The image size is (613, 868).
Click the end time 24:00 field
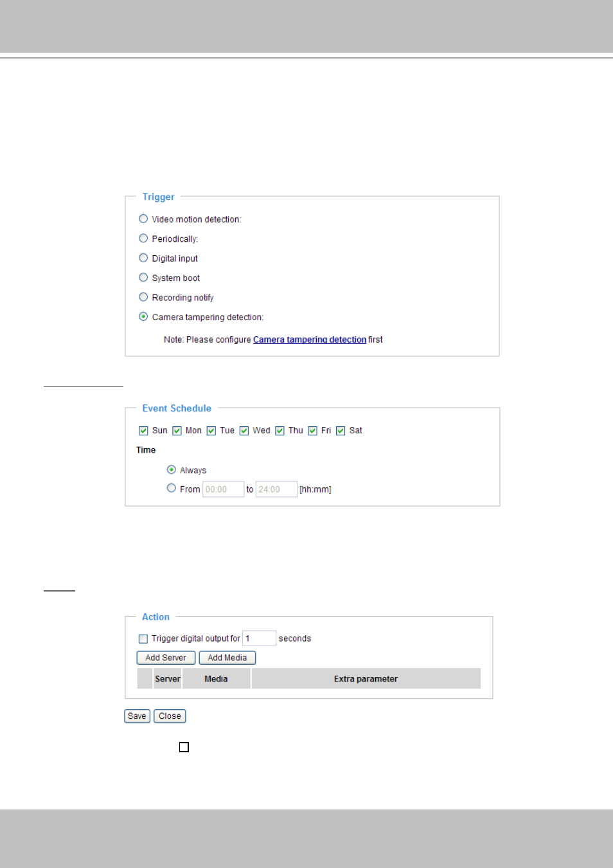pyautogui.click(x=276, y=489)
